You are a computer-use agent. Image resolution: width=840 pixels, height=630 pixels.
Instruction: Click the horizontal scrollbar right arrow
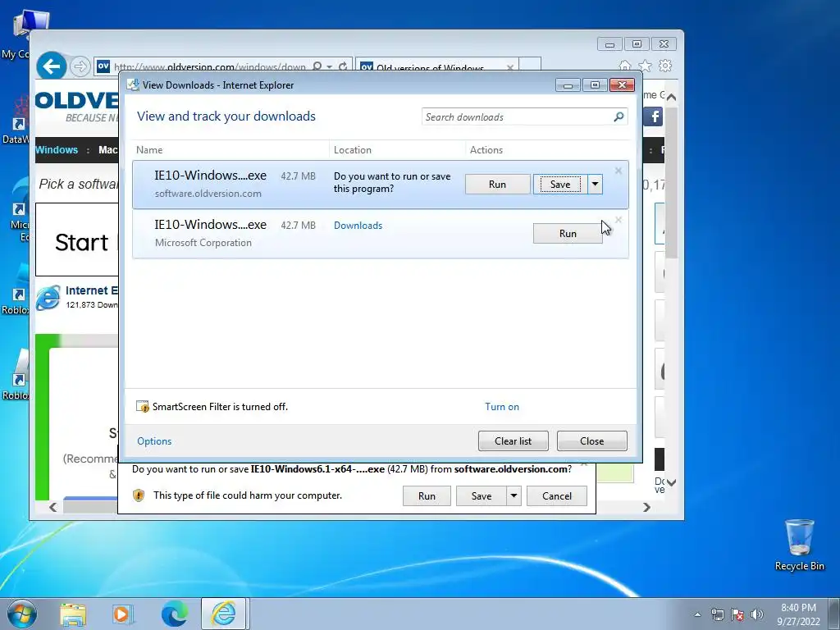click(646, 507)
